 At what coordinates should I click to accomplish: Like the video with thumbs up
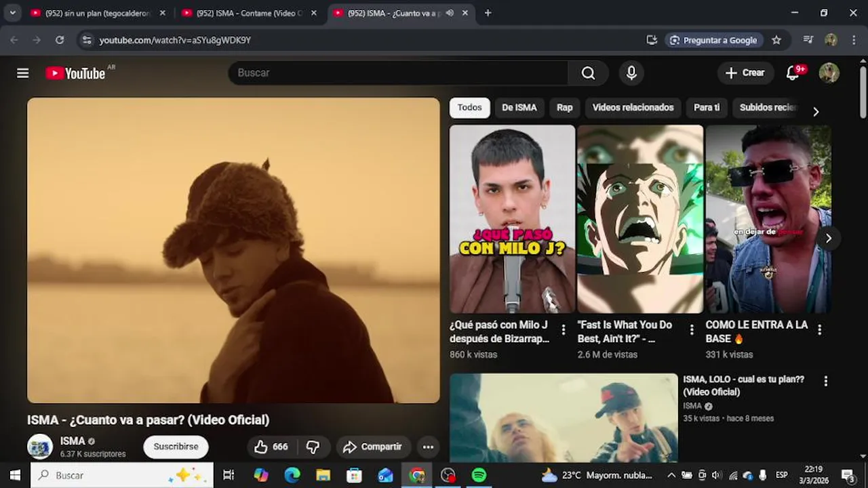[271, 447]
